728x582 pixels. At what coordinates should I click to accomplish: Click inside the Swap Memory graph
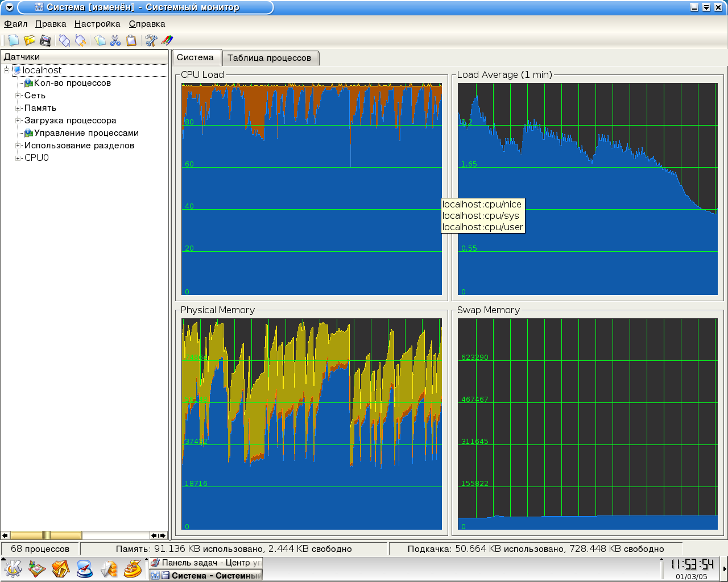[588, 424]
